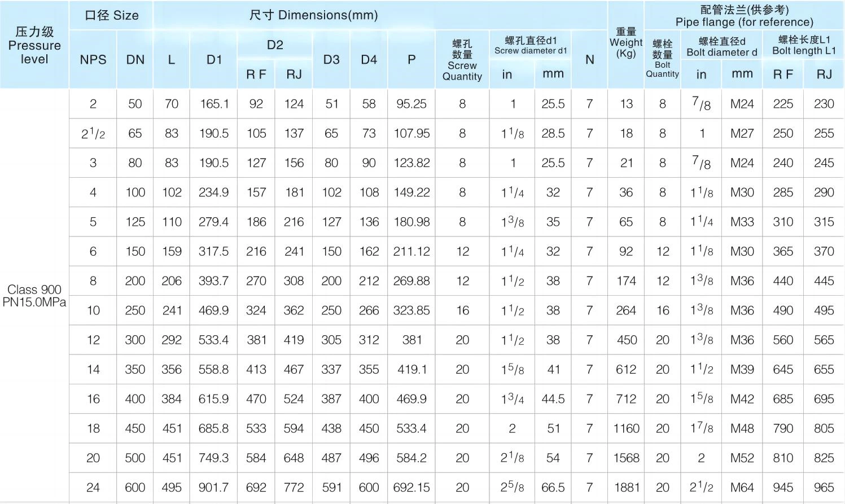Click 'Pipe flange (for reference)' header
845x504 pixels.
[x=745, y=16]
